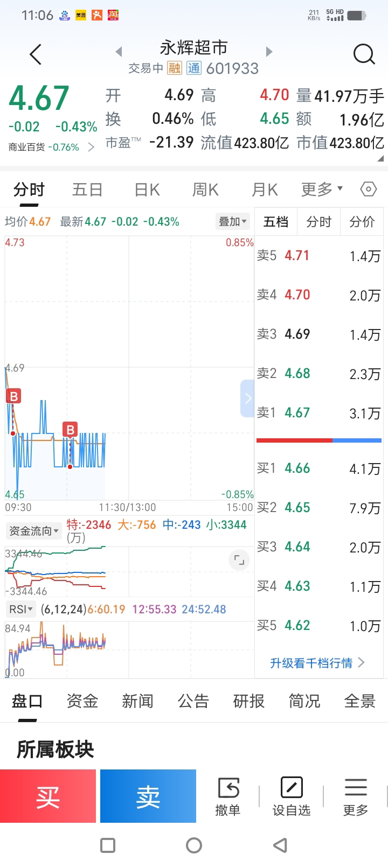Select 卖1 ask row at 4.67
This screenshot has width=388, height=868.
coord(319,413)
